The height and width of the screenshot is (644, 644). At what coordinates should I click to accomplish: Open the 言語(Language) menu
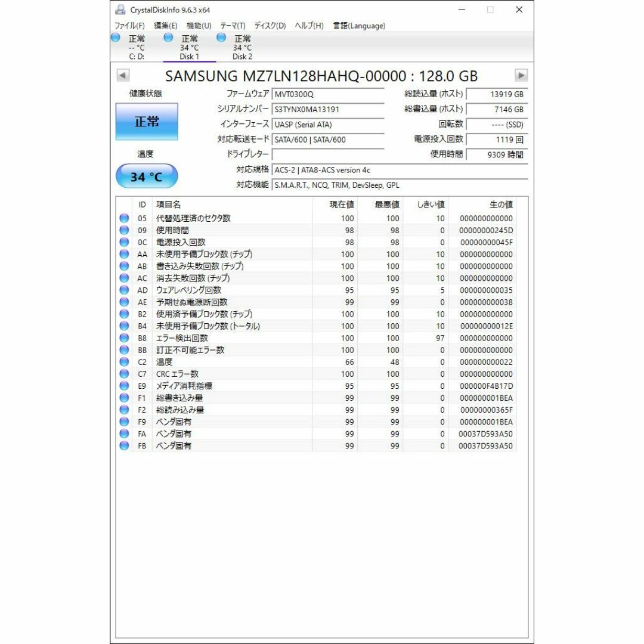[x=359, y=26]
